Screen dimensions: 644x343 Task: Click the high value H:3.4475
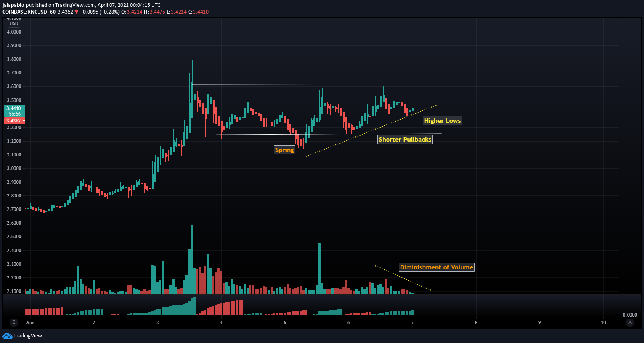154,12
